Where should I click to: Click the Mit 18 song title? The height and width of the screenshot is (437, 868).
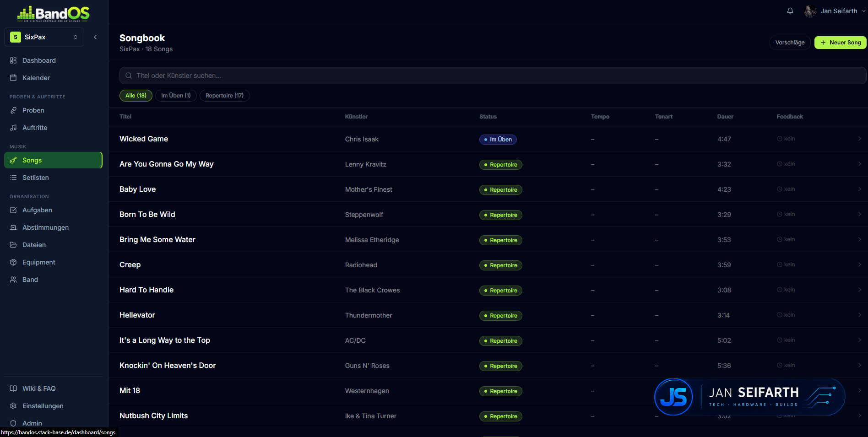click(x=130, y=390)
